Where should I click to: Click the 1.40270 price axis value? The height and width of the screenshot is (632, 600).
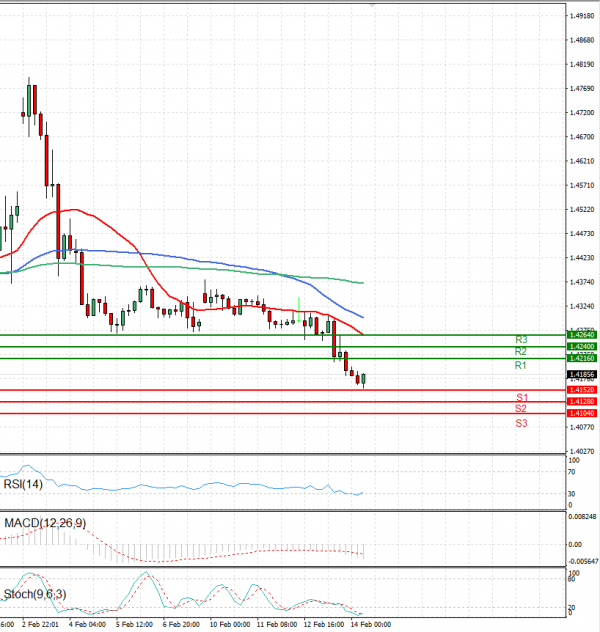(582, 451)
